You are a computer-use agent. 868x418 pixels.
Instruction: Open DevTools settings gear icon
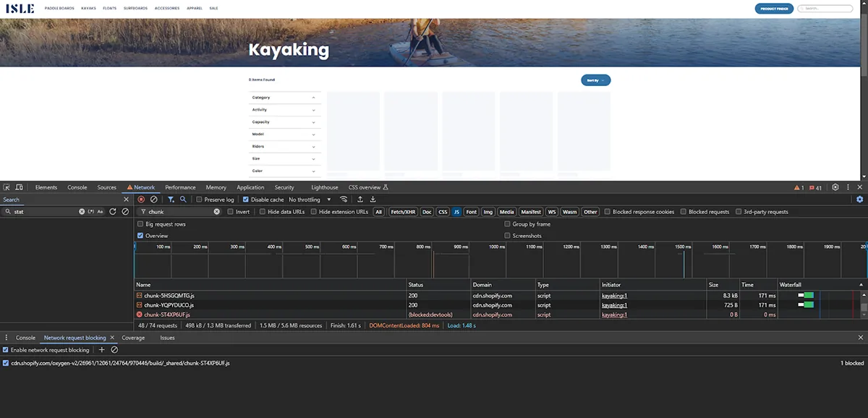click(835, 187)
